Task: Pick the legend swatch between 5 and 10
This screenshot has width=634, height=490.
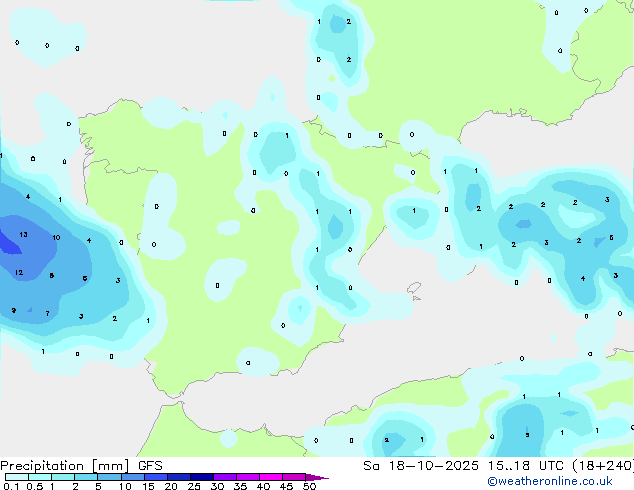Action: coord(109,477)
